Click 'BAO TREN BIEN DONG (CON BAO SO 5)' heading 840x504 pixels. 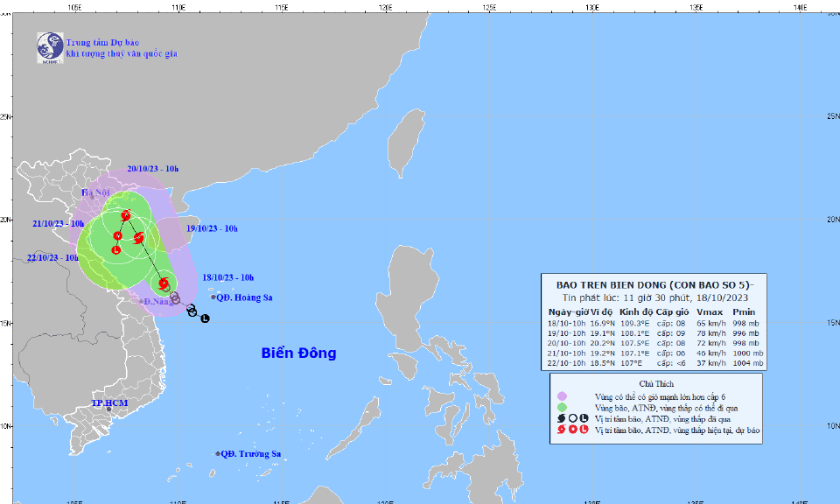point(654,285)
